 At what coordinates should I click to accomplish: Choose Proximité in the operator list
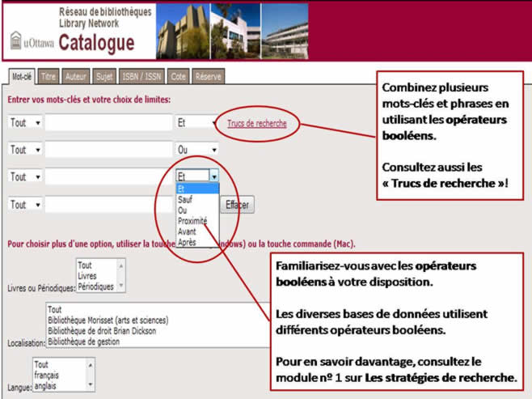coord(197,221)
